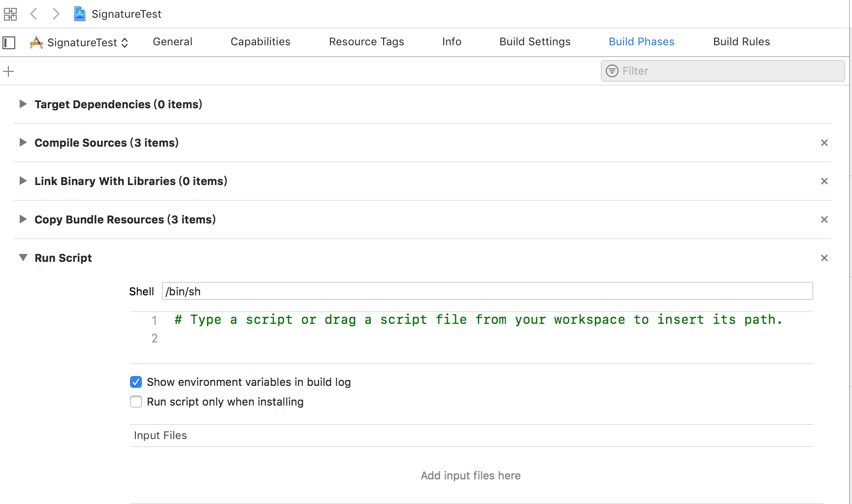
Task: Expand Link Binary With Libraries section
Action: 23,181
